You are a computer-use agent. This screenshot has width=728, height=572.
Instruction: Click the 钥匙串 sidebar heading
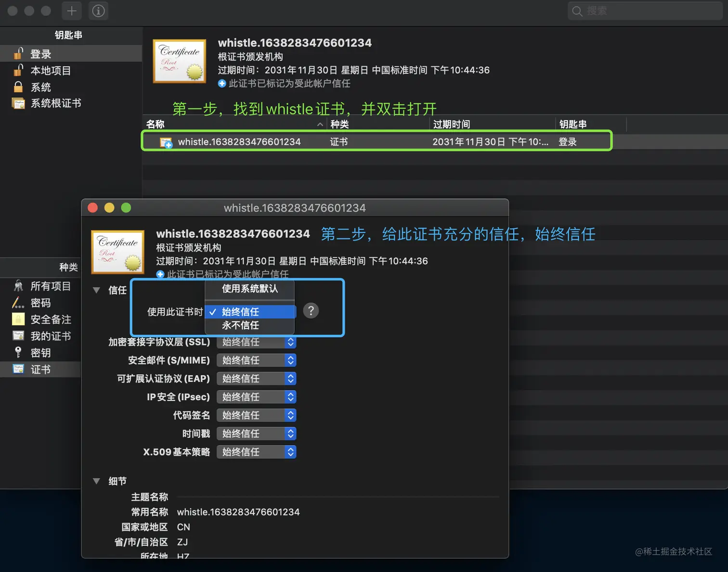click(68, 35)
